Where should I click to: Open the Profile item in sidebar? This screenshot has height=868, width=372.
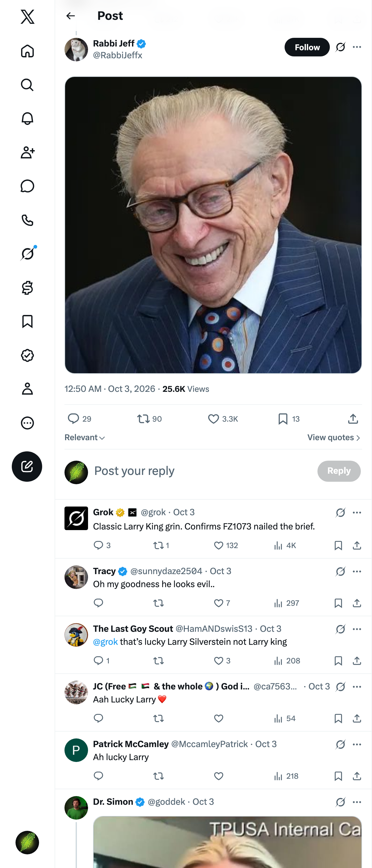[x=27, y=389]
